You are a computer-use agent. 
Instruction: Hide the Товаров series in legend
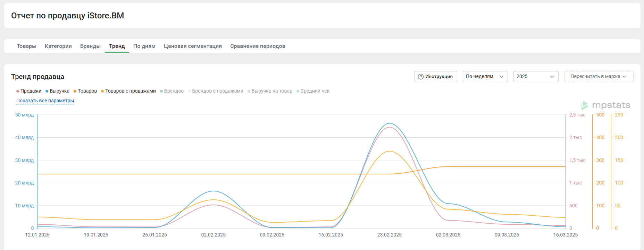point(85,91)
